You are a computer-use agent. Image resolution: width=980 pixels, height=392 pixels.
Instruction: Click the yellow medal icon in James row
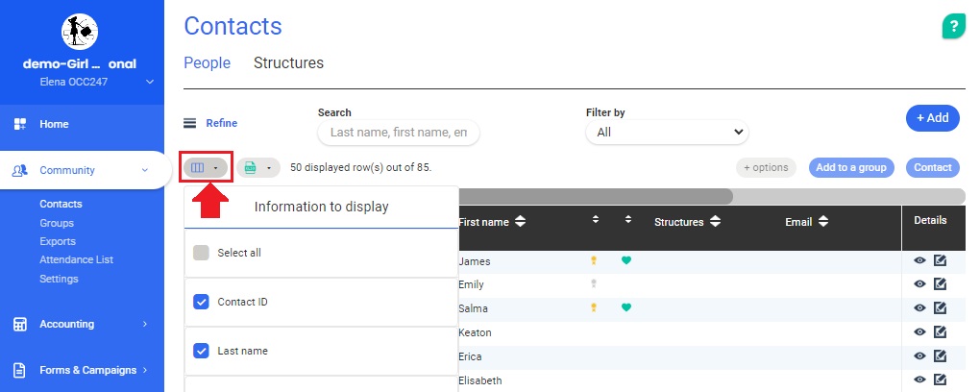tap(594, 260)
